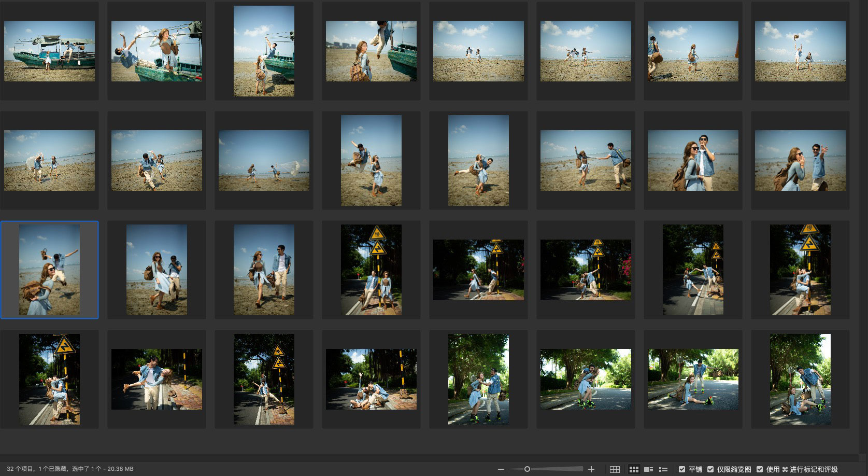Select the last thumbnail in the bottom row
The height and width of the screenshot is (476, 868).
tap(800, 379)
